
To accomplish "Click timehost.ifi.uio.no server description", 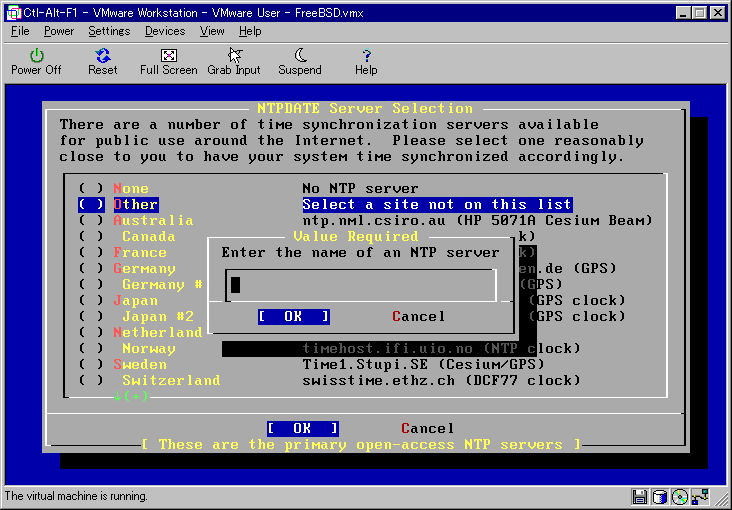I will tap(441, 349).
